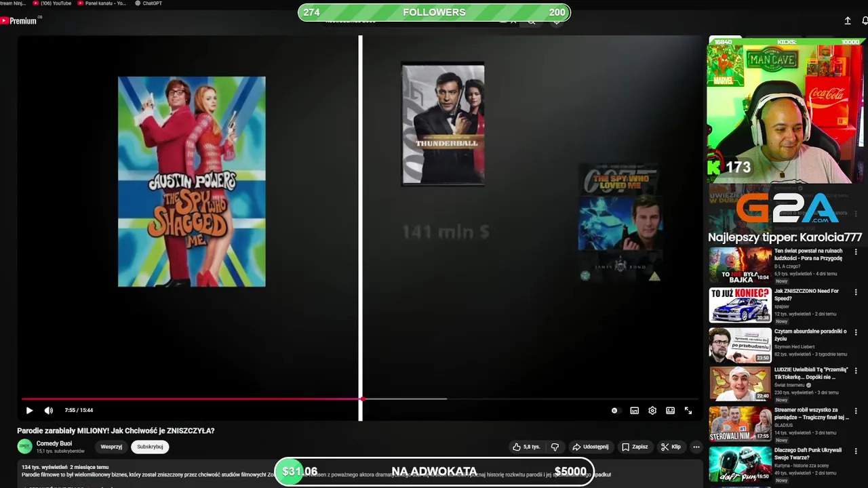The width and height of the screenshot is (868, 488).
Task: Open options menu for 'Streamer robił wszystko' video
Action: point(856,411)
